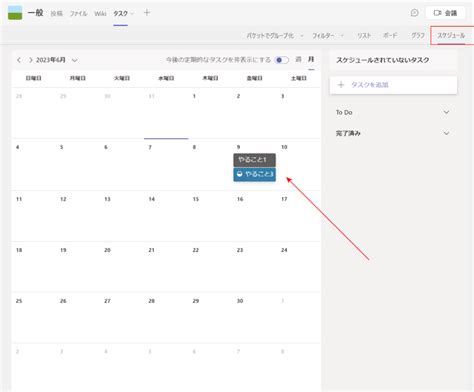Open the Wiki tab
Viewport: 474px width, 392px height.
(100, 13)
